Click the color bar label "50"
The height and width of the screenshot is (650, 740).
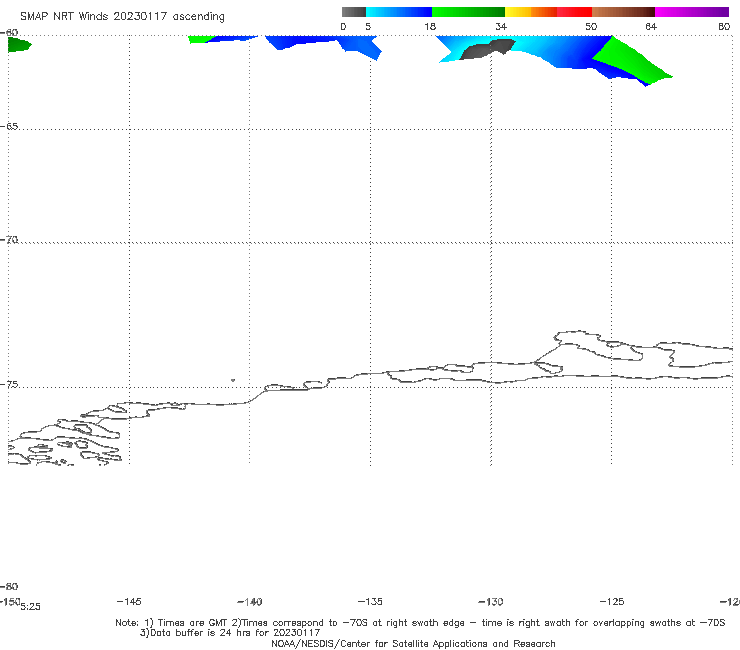[x=591, y=26]
